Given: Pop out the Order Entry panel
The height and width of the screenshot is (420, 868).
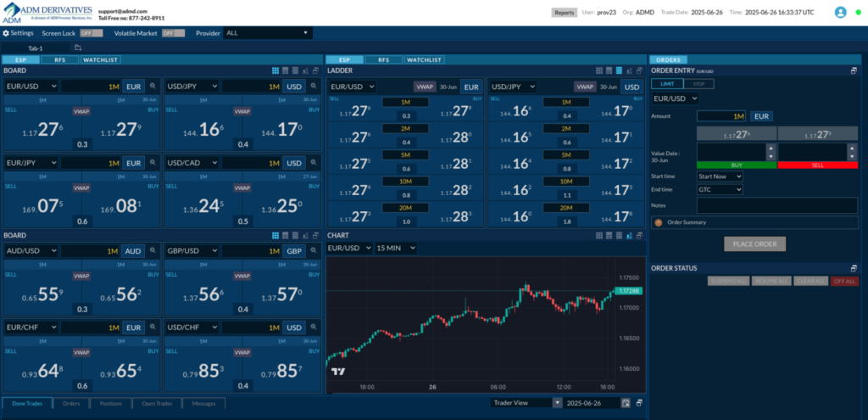Looking at the screenshot, I should click(854, 70).
